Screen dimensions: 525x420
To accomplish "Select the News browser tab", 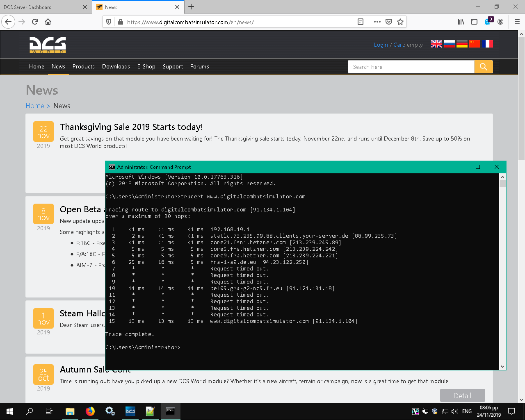I will [x=137, y=7].
